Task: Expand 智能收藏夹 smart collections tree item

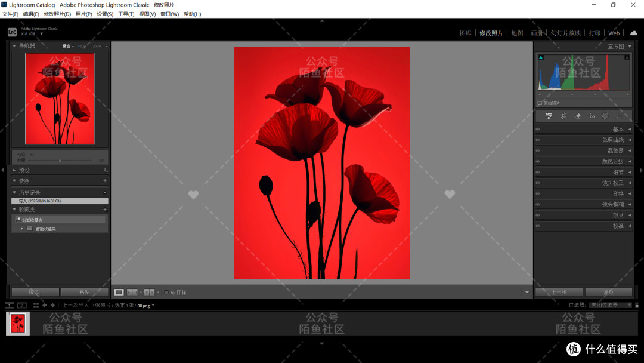Action: [22, 229]
